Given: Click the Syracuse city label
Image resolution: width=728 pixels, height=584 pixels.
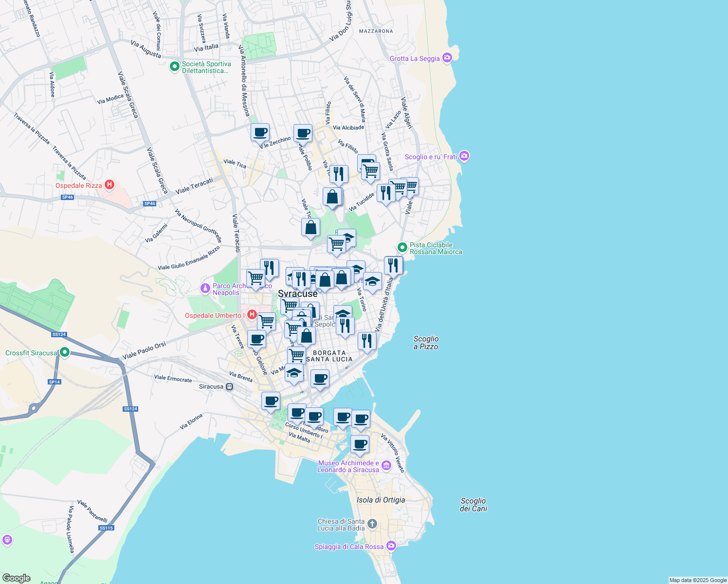Looking at the screenshot, I should (298, 293).
